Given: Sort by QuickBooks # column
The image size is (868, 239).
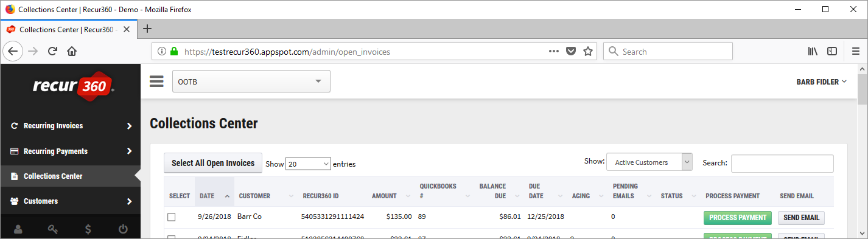Looking at the screenshot, I should coord(445,192).
